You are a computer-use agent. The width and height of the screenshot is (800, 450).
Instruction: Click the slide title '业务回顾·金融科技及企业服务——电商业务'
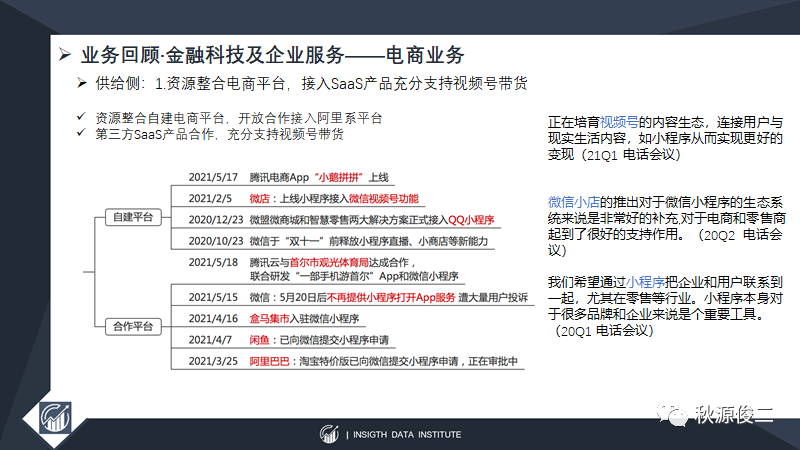[272, 55]
